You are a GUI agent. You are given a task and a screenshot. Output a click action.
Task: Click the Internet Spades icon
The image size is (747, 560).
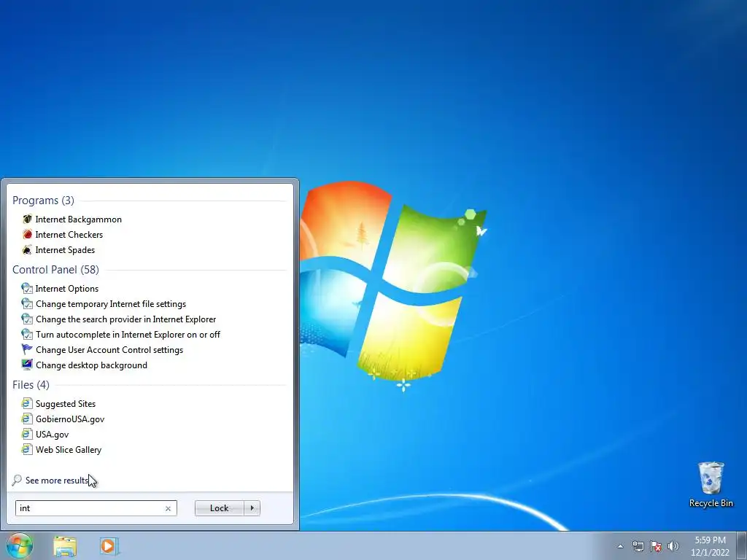click(x=27, y=250)
